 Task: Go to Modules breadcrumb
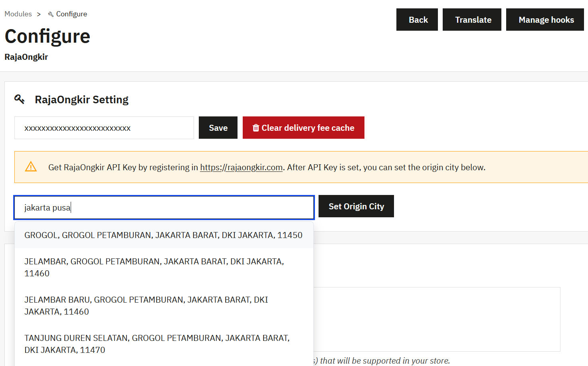18,14
